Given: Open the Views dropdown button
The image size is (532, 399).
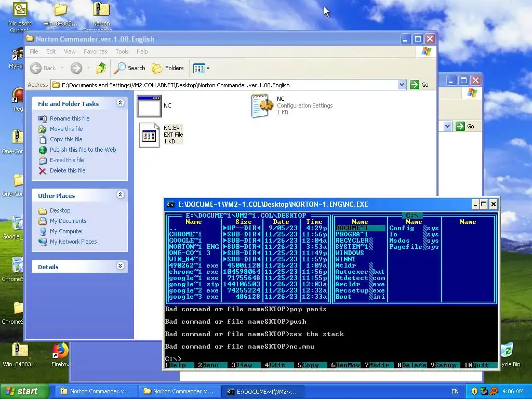Looking at the screenshot, I should pos(201,68).
